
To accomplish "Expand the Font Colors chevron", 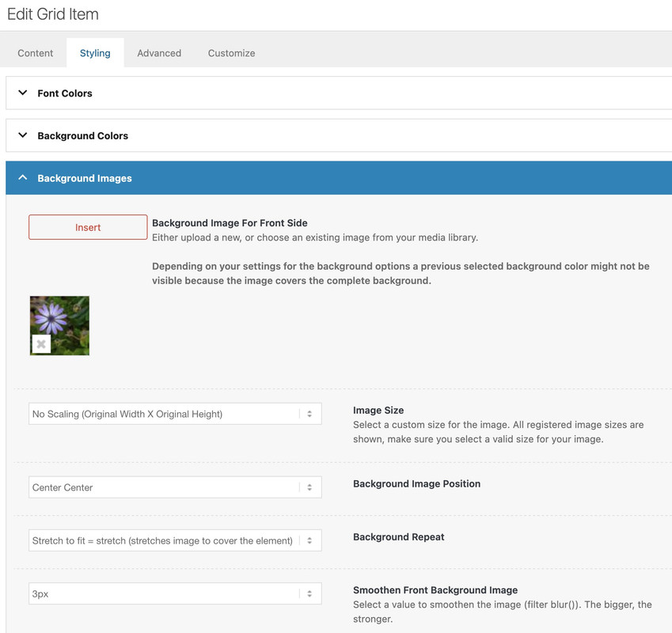I will click(x=23, y=93).
